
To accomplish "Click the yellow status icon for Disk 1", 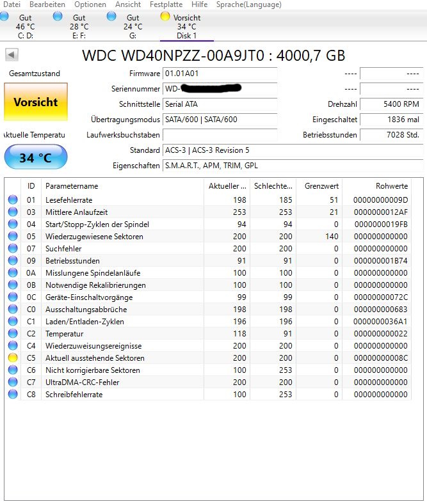I will pos(165,16).
